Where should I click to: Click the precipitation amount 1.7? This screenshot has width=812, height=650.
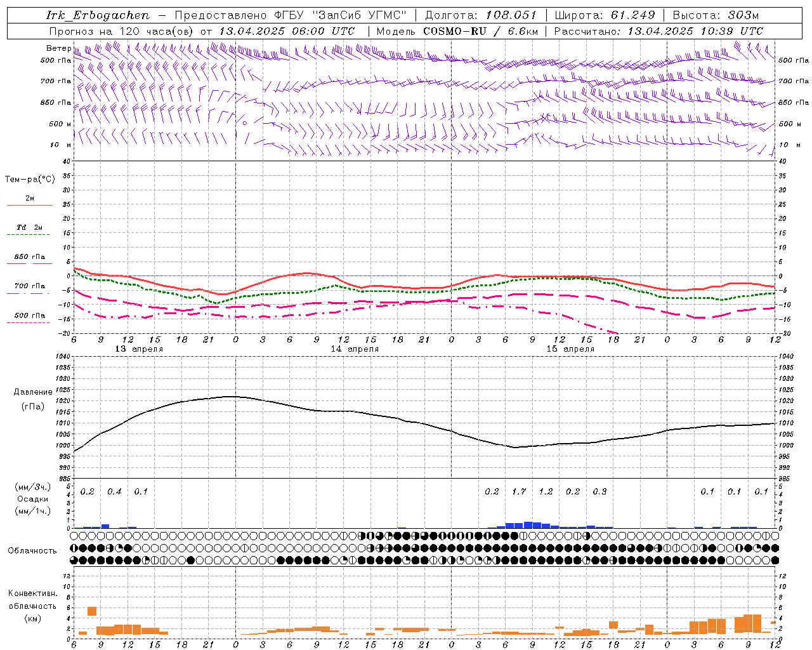[519, 491]
